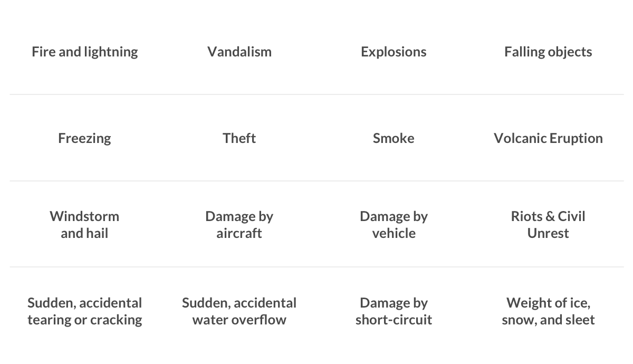Click the word Vandalism in top row
633x364 pixels.
239,52
